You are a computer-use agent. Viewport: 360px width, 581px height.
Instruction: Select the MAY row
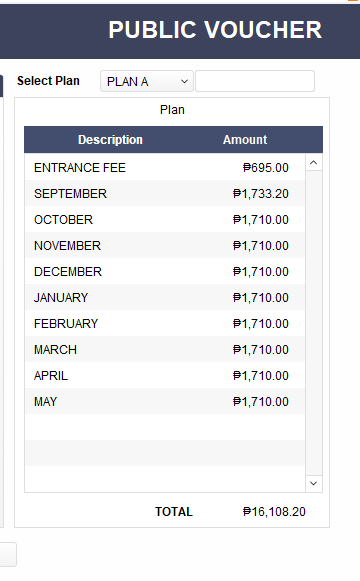(x=165, y=401)
